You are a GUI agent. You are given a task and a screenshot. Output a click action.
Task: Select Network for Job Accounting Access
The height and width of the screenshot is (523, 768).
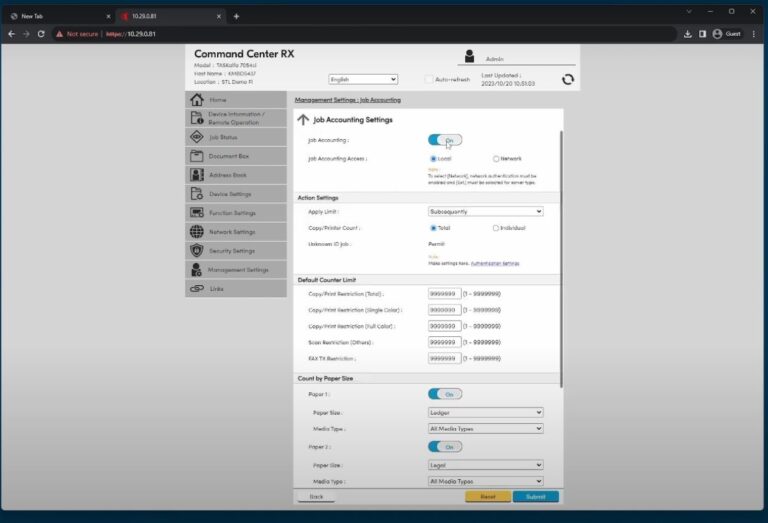(x=496, y=159)
